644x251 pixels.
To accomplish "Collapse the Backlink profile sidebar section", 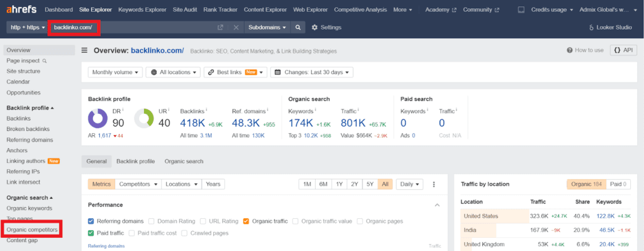I will [x=30, y=108].
